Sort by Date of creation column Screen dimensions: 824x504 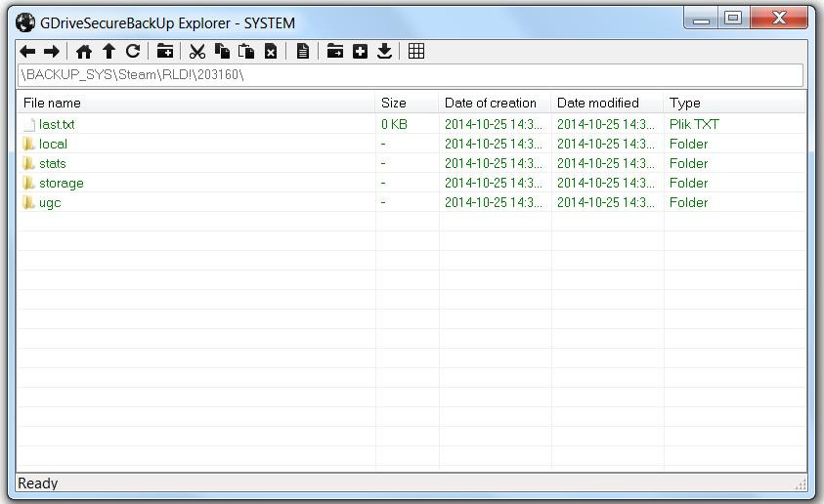click(x=495, y=103)
